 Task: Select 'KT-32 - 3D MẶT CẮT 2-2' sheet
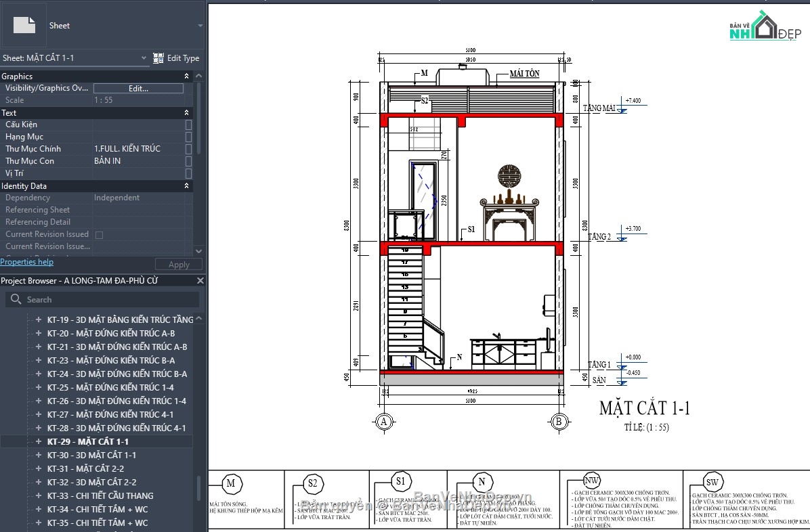[92, 482]
